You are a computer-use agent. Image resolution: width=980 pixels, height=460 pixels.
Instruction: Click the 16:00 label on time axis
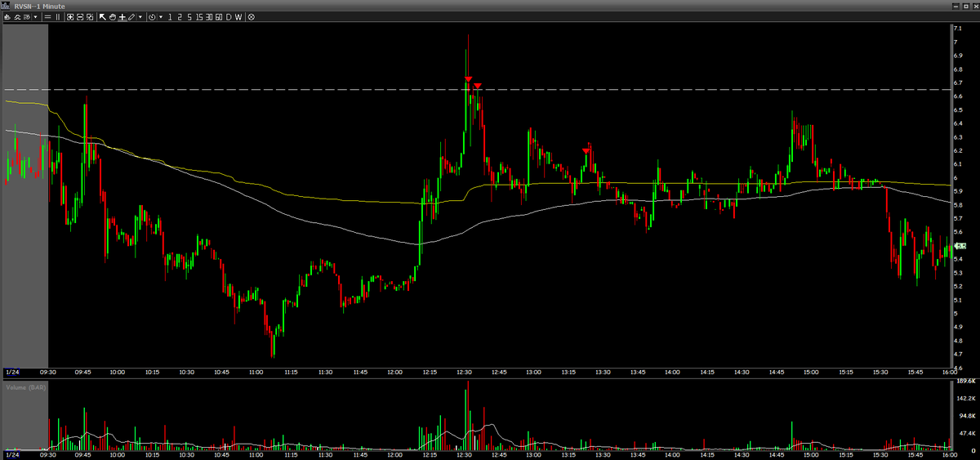point(950,372)
